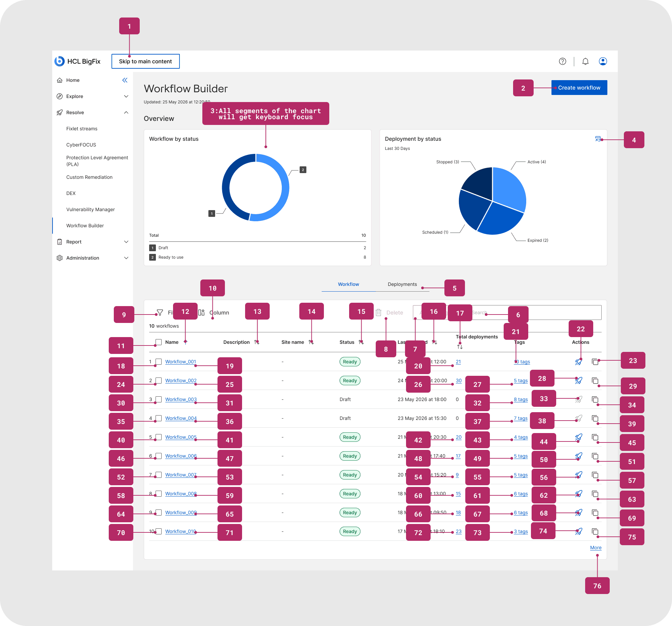
Task: Click the deploy rocket icon for Workflow_002
Action: pos(579,381)
